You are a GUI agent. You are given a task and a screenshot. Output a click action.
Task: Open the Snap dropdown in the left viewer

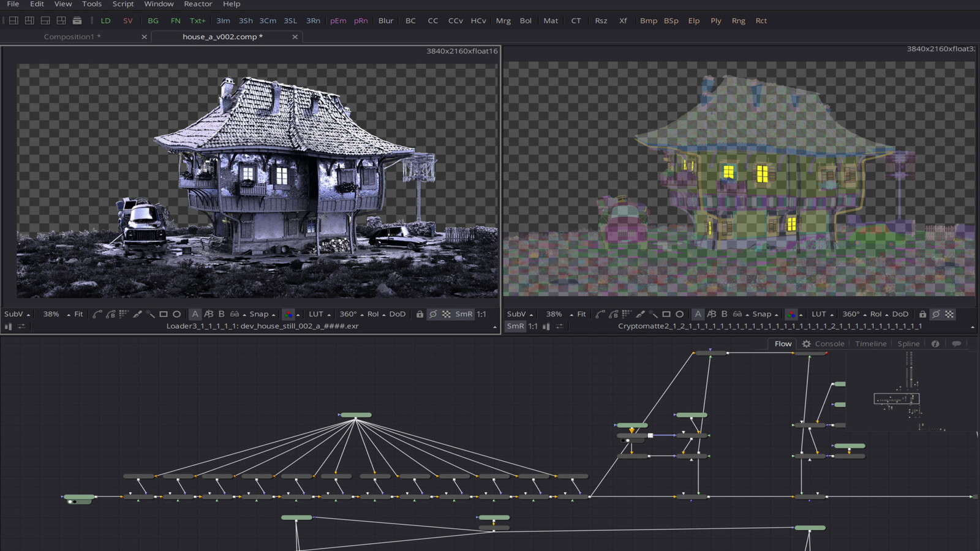pyautogui.click(x=262, y=313)
